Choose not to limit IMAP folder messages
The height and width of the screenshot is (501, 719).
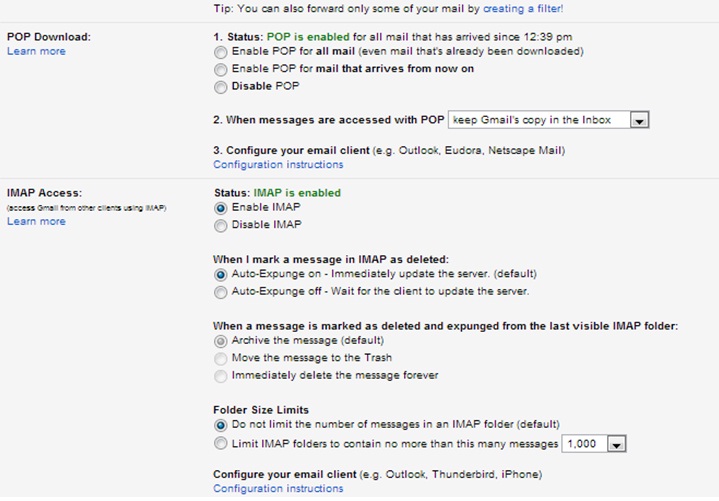(x=220, y=424)
